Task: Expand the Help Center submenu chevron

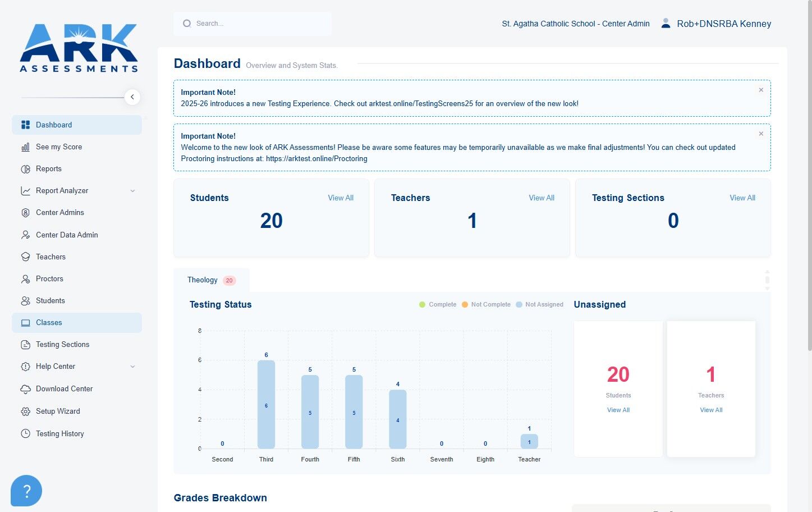Action: (x=132, y=367)
